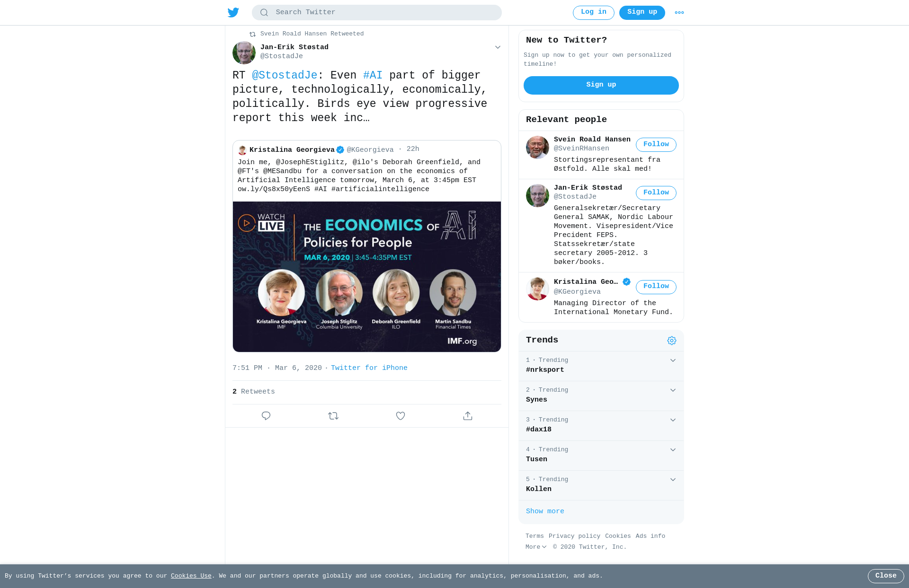Screen dimensions: 909x588
Task: Open the More footer dropdown
Action: pyautogui.click(x=536, y=547)
